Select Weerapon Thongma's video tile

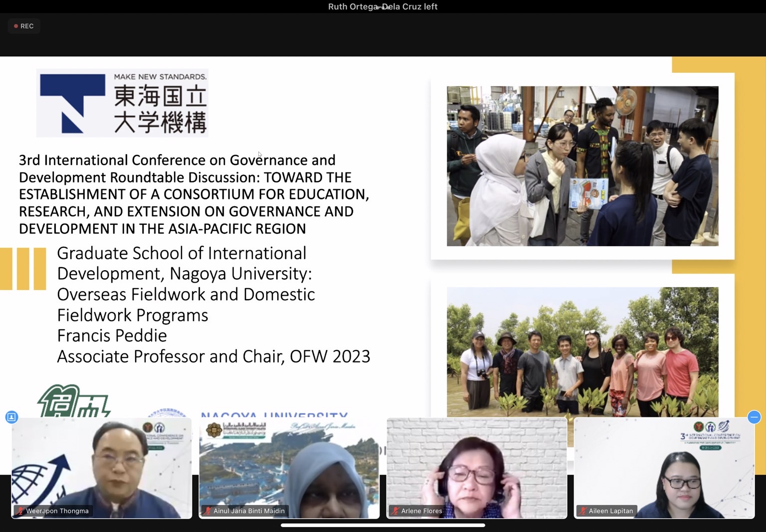[102, 468]
